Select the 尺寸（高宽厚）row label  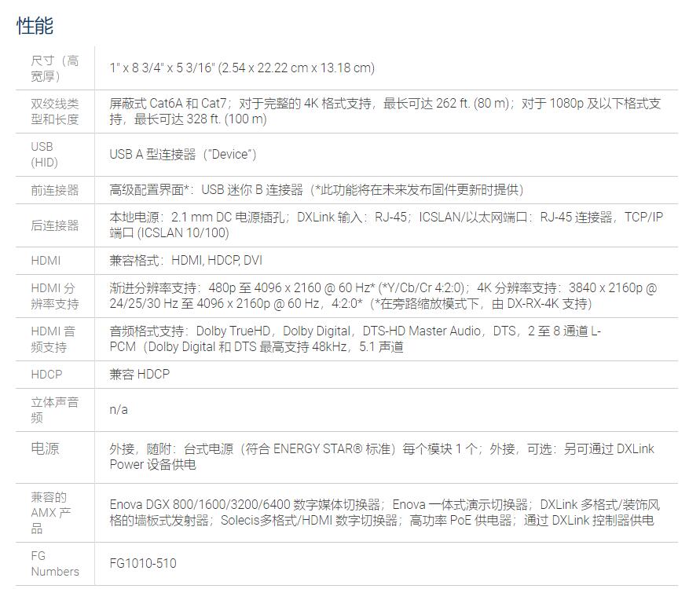tap(55, 68)
